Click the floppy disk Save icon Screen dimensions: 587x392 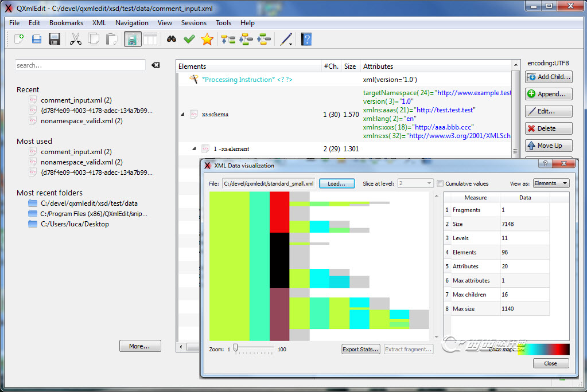55,39
